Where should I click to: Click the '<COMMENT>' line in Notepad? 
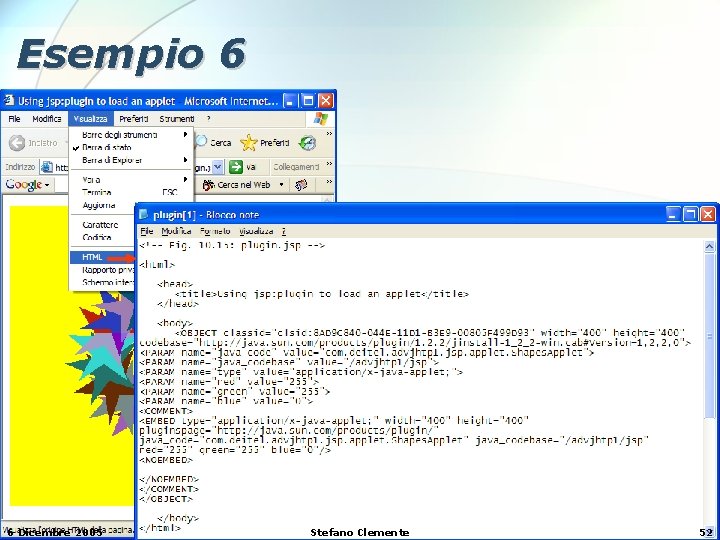click(x=166, y=411)
